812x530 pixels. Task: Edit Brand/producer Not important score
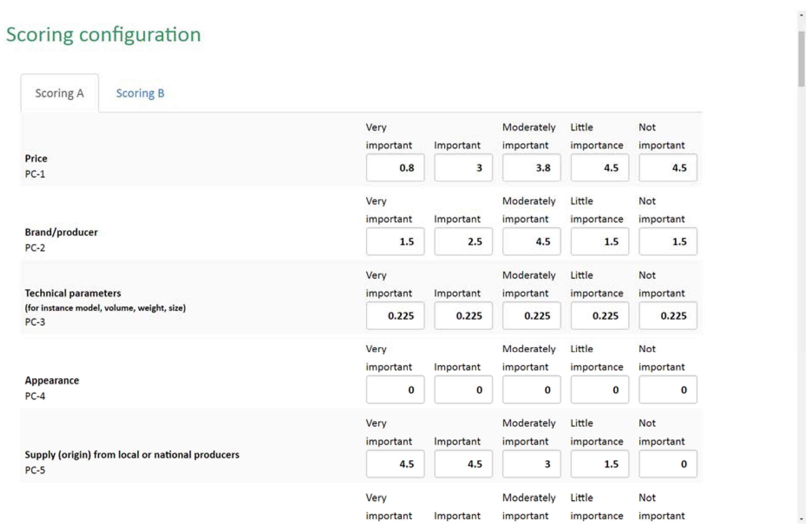pos(668,241)
